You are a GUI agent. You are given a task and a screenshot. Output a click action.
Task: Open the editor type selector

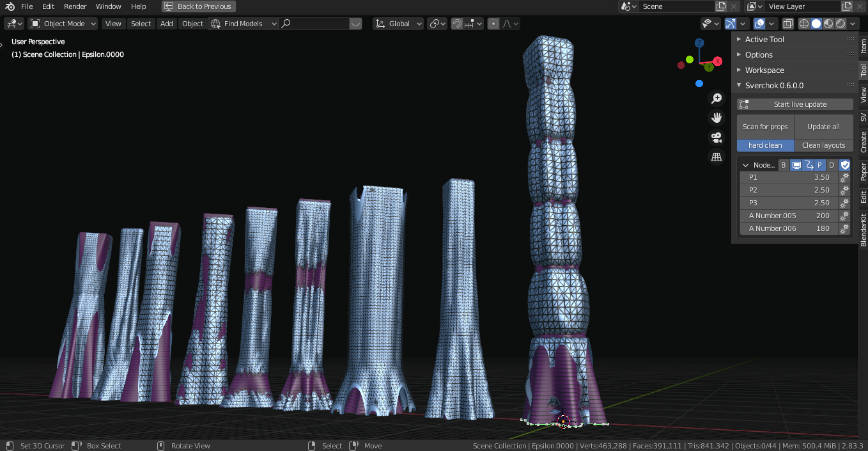pyautogui.click(x=14, y=24)
